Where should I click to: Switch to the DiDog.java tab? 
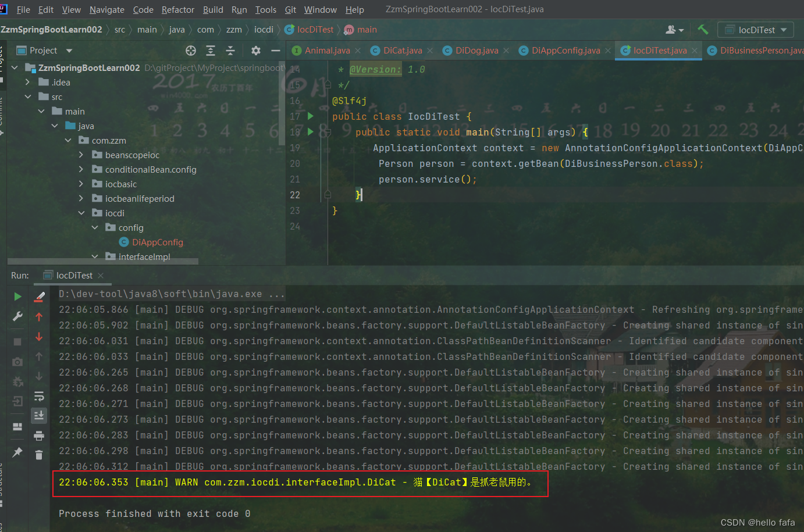[x=476, y=51]
